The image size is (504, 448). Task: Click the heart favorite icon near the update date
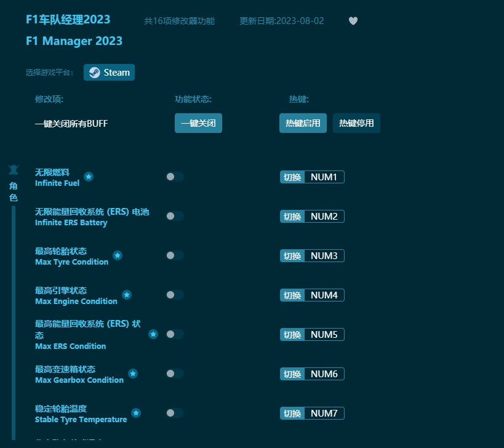pos(353,20)
